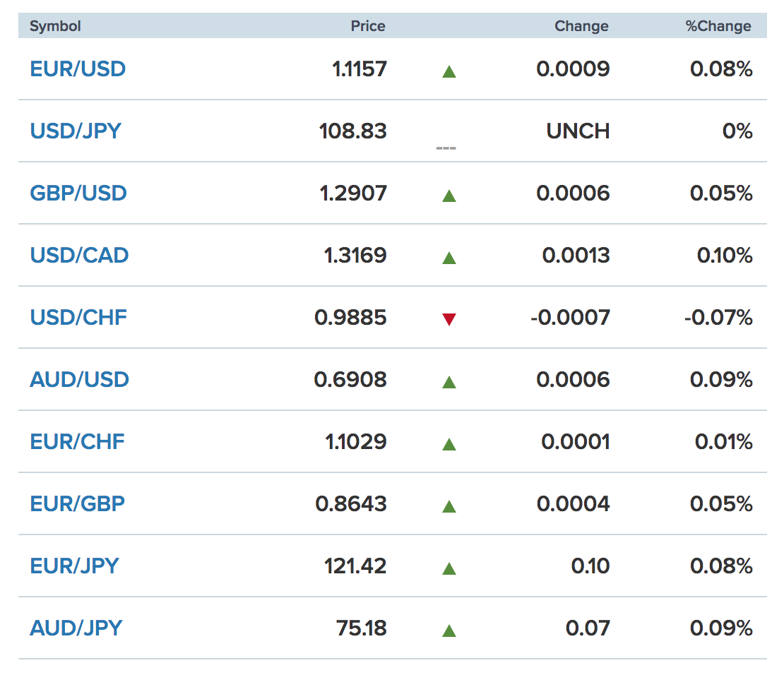The image size is (784, 675).
Task: Click the EUR/CHF change value 0.0001
Action: click(576, 441)
